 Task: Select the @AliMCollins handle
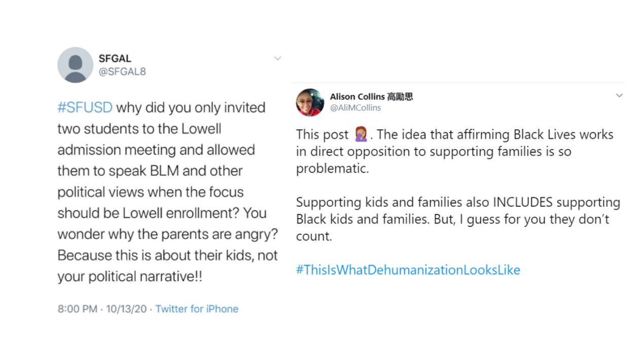point(355,108)
